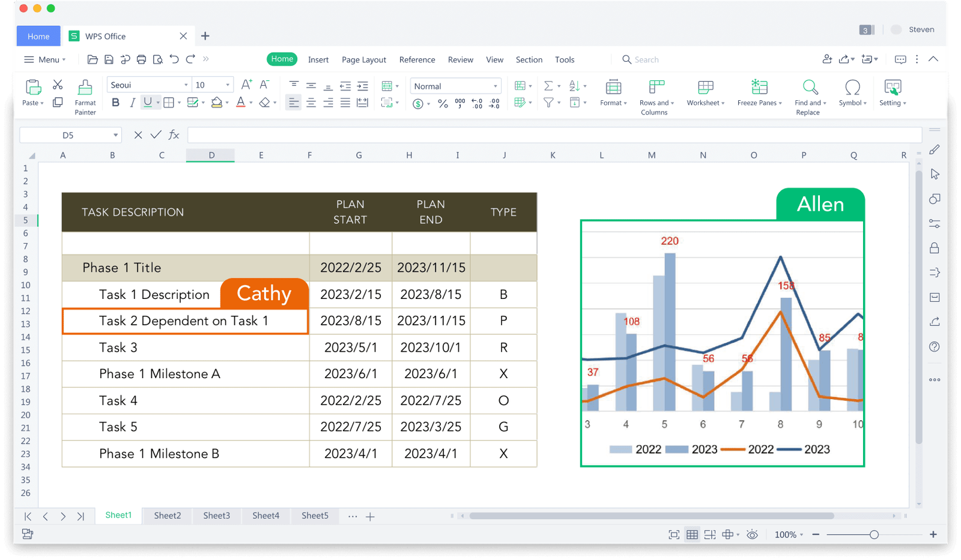961x560 pixels.
Task: Switch to Sheet3 tab
Action: click(x=216, y=516)
